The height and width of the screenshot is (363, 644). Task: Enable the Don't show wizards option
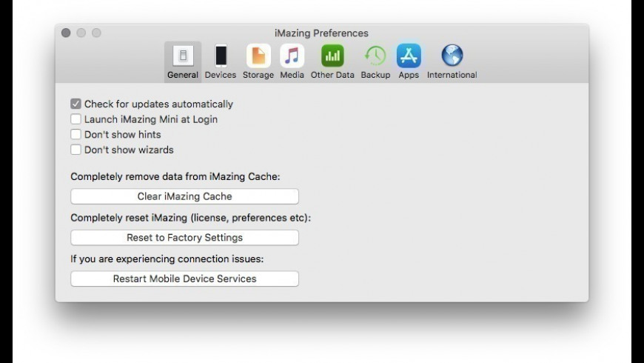tap(76, 150)
